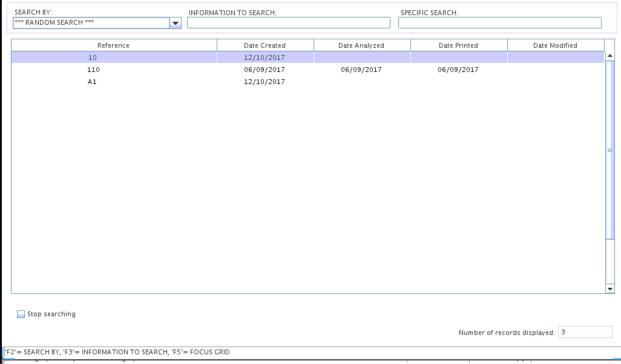Image resolution: width=621 pixels, height=364 pixels.
Task: Sort by Date Created column header
Action: click(264, 45)
